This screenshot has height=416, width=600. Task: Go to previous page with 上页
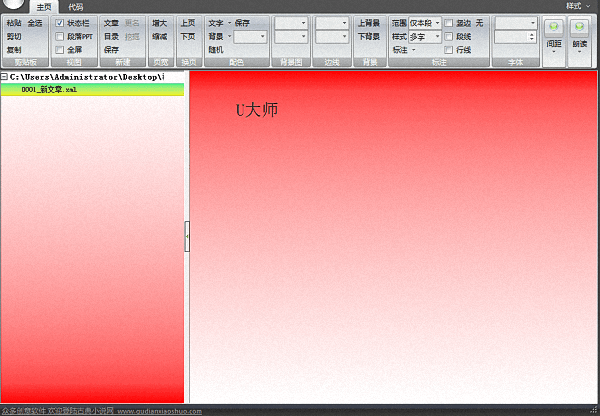pos(188,23)
